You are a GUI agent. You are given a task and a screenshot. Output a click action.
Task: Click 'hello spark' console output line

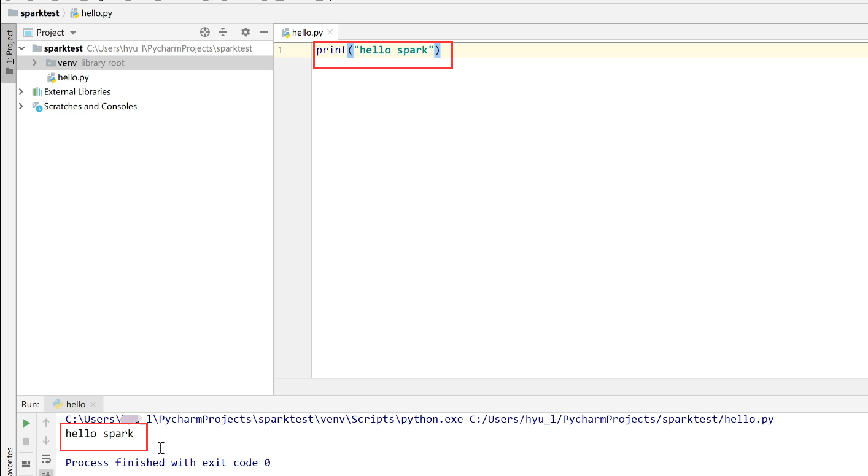[99, 434]
